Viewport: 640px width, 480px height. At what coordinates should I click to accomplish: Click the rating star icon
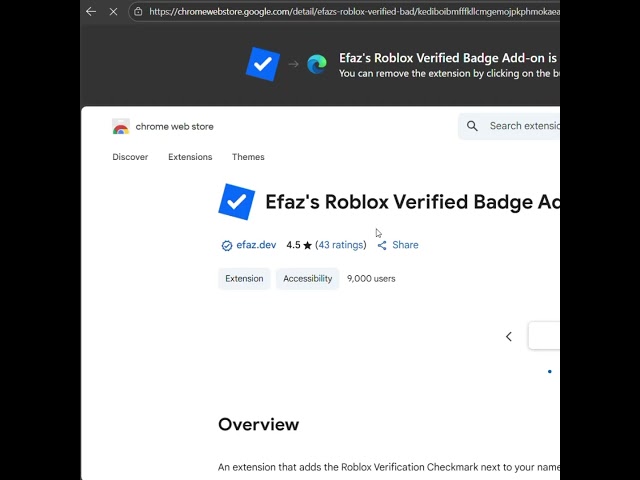coord(307,245)
